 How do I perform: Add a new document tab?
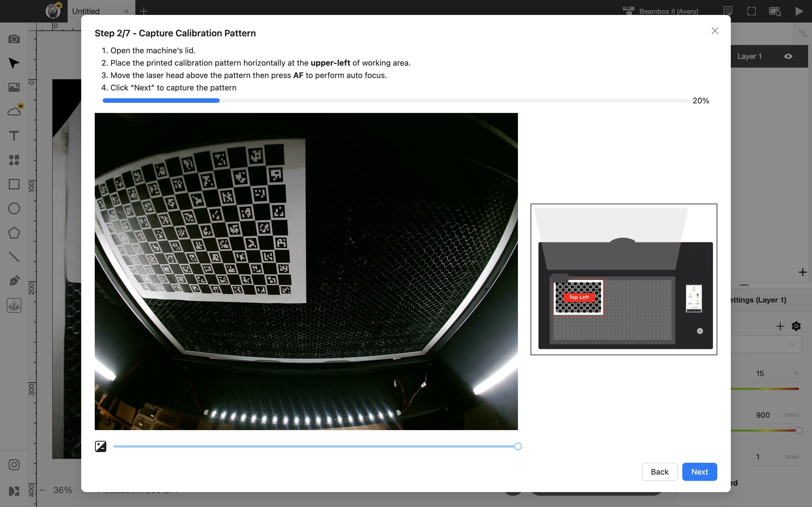[144, 11]
